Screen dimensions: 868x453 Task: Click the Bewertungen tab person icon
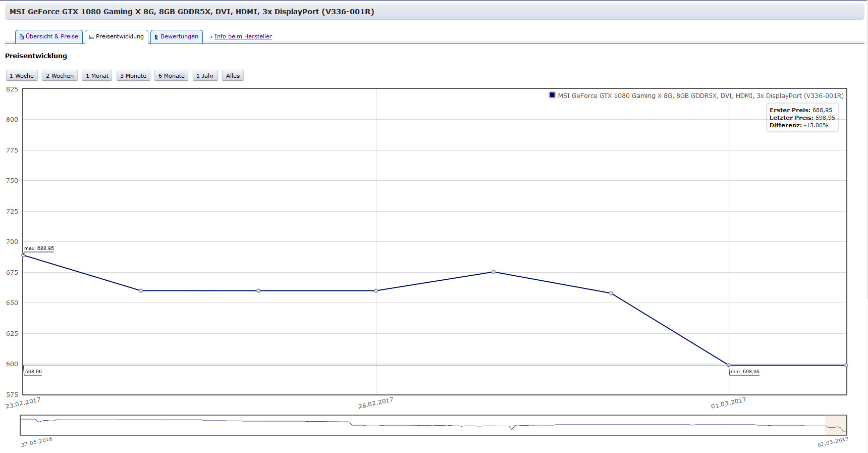[x=156, y=37]
